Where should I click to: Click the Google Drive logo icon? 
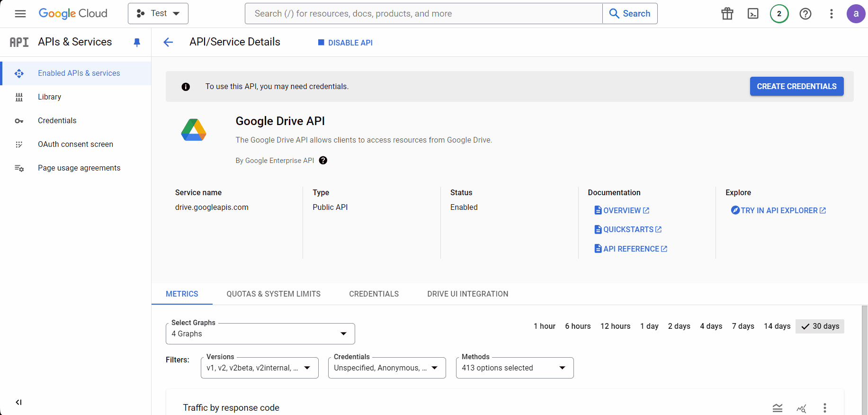click(x=194, y=130)
